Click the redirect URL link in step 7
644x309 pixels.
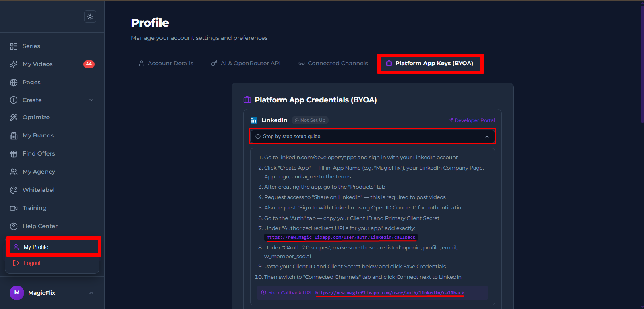point(341,237)
